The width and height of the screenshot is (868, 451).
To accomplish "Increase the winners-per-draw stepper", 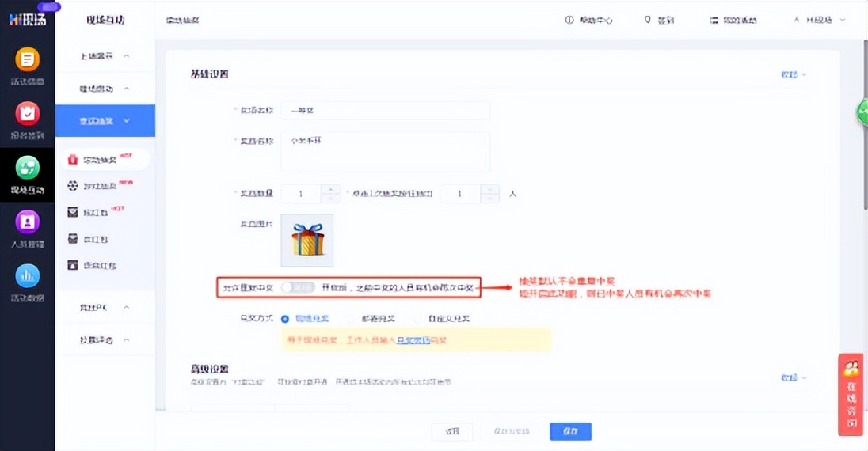I will point(489,189).
